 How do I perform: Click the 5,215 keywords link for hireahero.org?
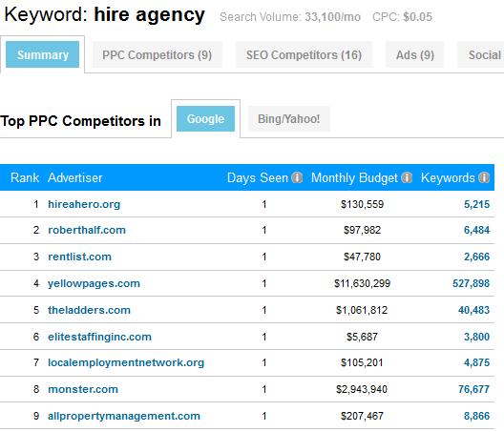pos(476,204)
